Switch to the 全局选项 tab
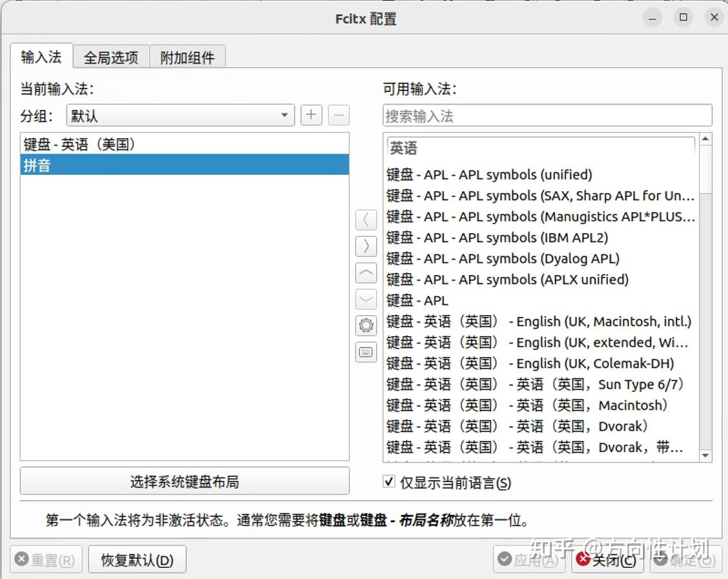Image resolution: width=728 pixels, height=579 pixels. 111,57
